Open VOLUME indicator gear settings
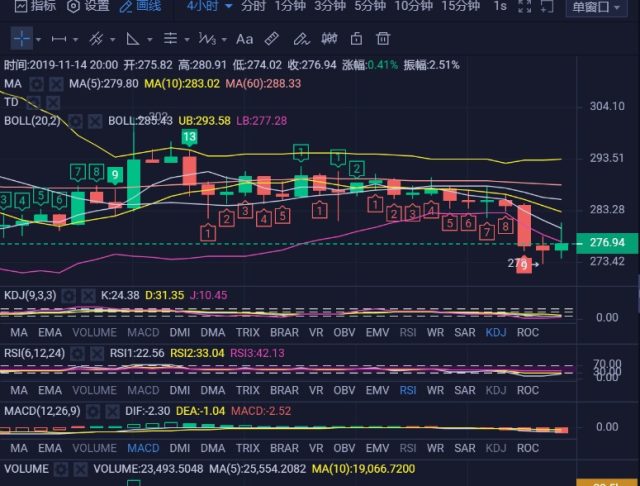640x486 pixels. (x=61, y=469)
